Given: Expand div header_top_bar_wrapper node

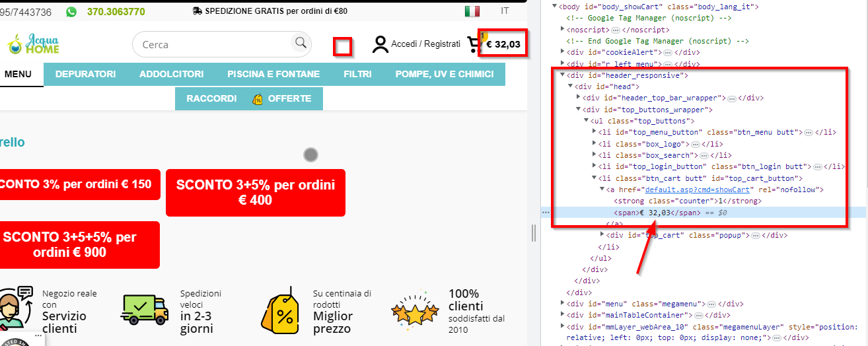Looking at the screenshot, I should click(578, 98).
